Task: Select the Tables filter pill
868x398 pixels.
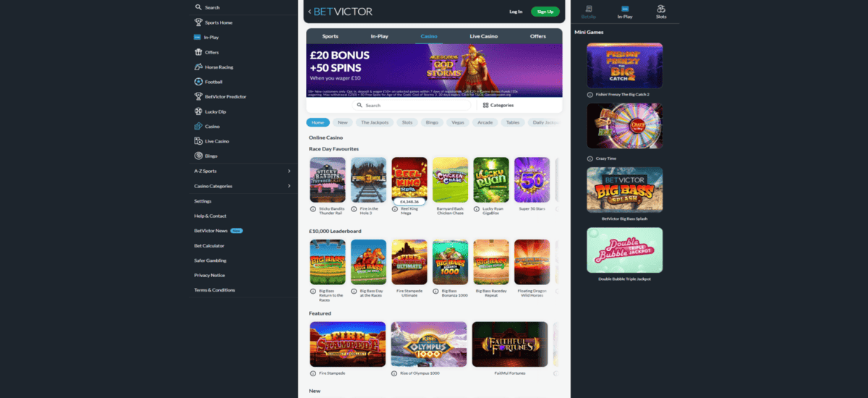Action: [x=513, y=122]
